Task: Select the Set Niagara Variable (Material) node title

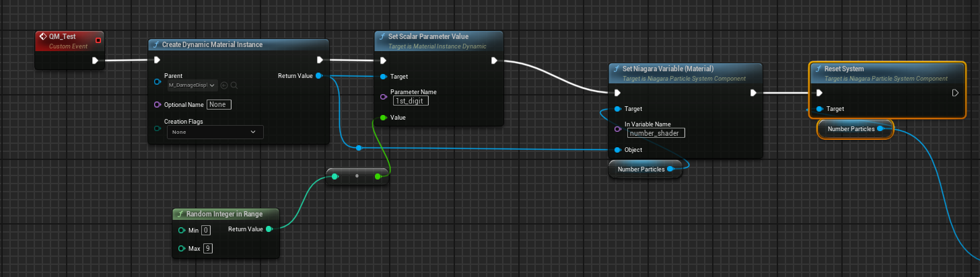Action: [x=668, y=69]
